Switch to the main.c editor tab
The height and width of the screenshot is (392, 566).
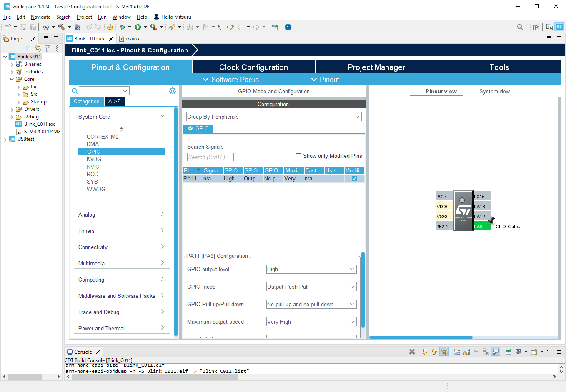[130, 39]
